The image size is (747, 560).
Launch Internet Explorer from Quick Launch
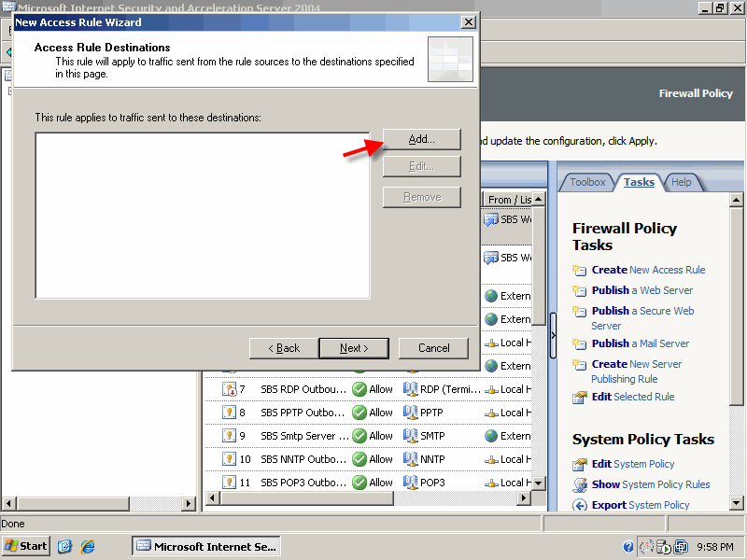click(x=88, y=546)
